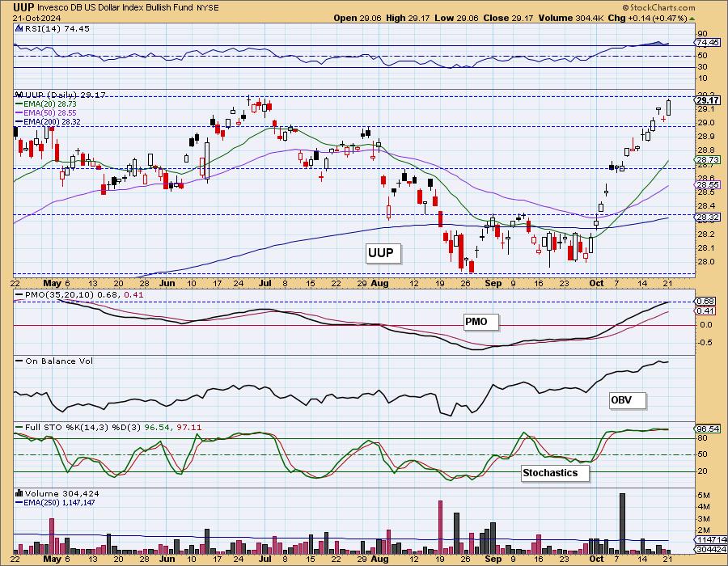Click the tallest volume bar in October
This screenshot has width=728, height=566.
click(x=622, y=523)
